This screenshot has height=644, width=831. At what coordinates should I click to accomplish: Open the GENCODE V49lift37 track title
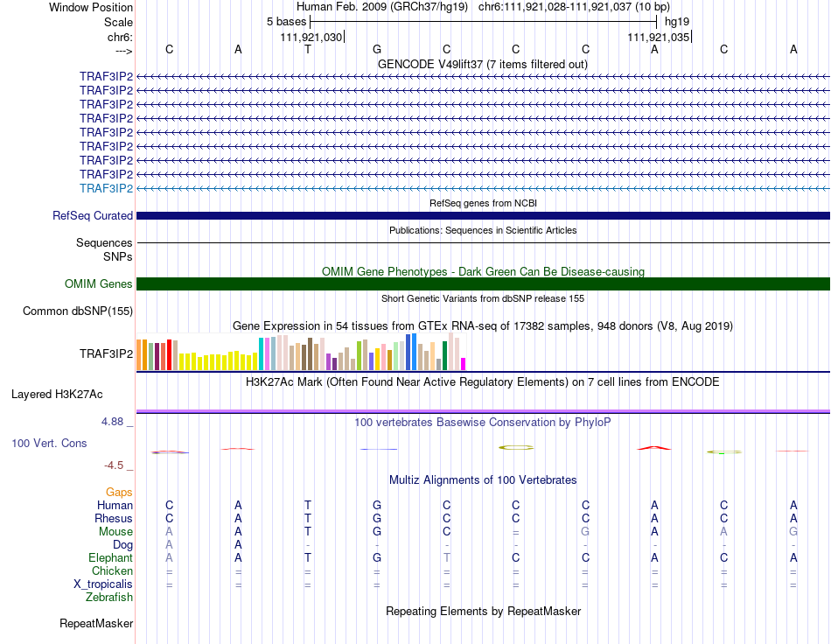[x=483, y=64]
